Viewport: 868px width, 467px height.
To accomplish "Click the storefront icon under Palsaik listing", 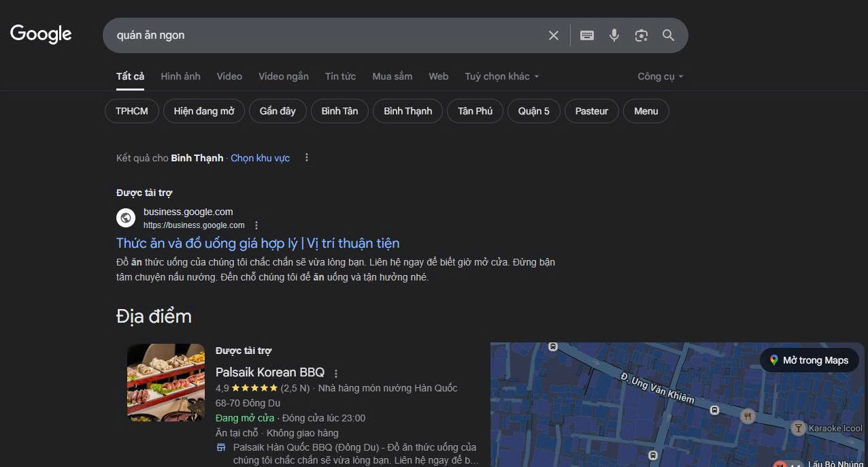I will (221, 448).
